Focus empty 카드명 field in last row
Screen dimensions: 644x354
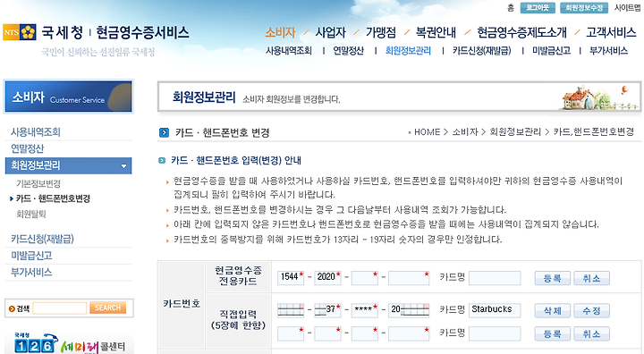(x=495, y=333)
